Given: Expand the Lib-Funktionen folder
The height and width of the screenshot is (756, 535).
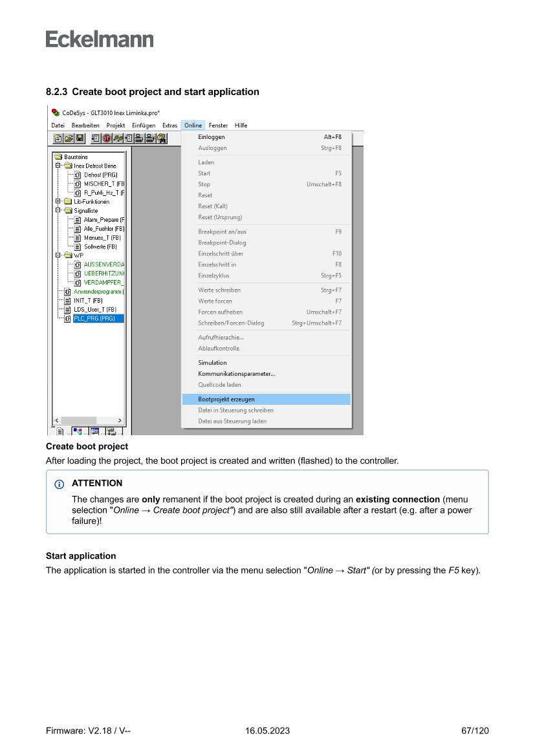Looking at the screenshot, I should click(x=58, y=202).
